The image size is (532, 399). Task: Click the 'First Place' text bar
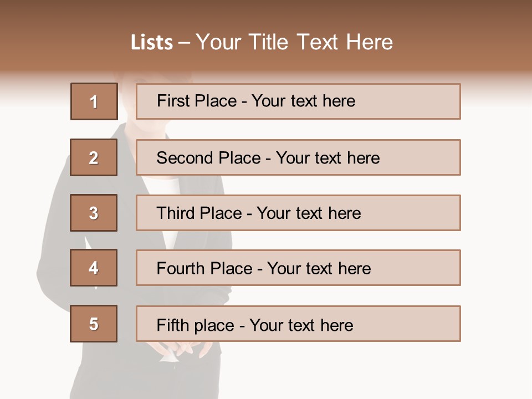pos(298,101)
